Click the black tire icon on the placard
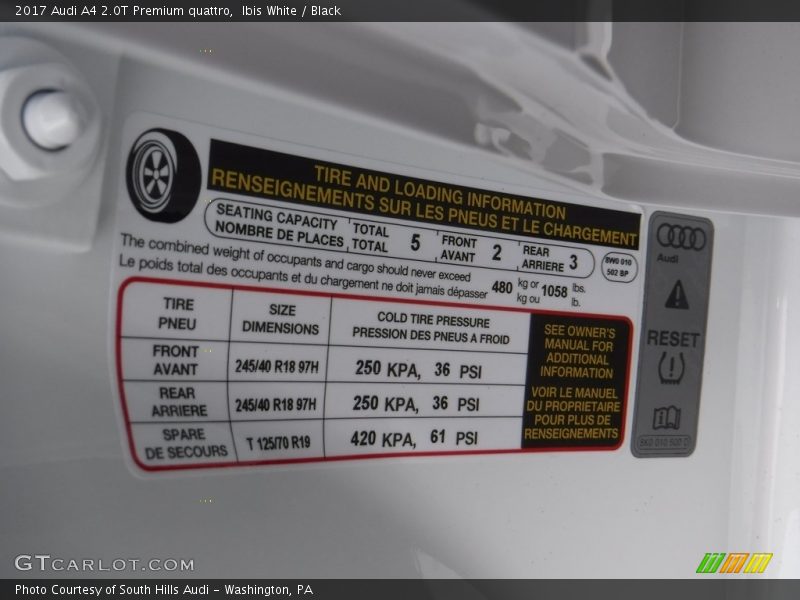The width and height of the screenshot is (800, 600). pos(163,175)
